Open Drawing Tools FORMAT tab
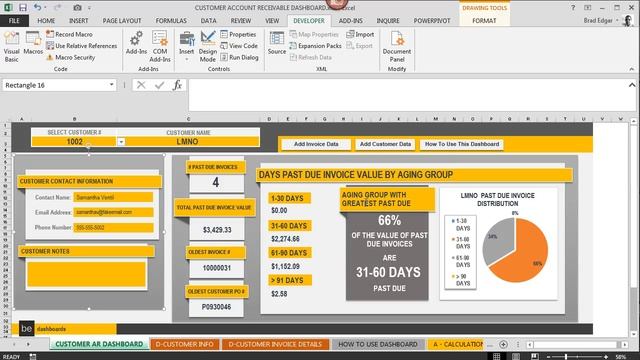This screenshot has width=640, height=360. pyautogui.click(x=484, y=20)
